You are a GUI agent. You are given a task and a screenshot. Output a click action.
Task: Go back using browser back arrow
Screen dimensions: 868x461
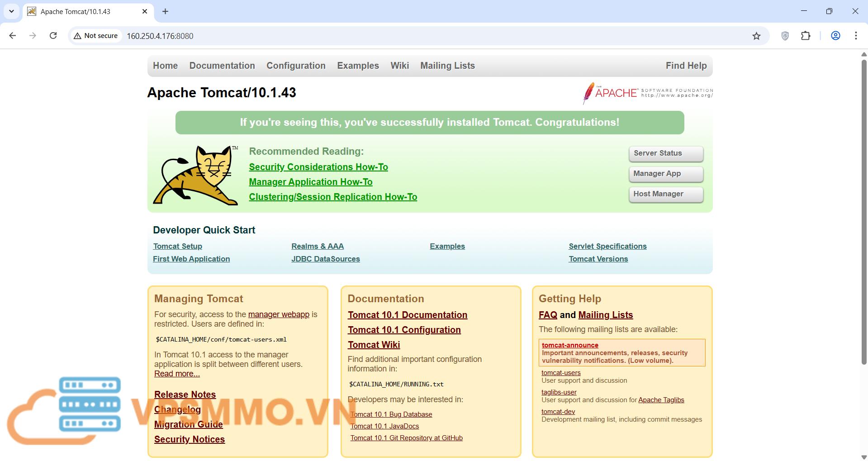[13, 36]
